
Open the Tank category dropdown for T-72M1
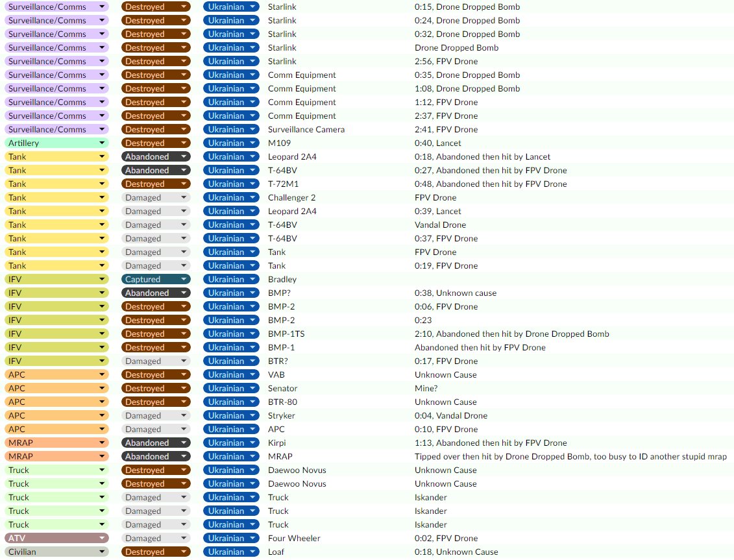click(x=56, y=184)
